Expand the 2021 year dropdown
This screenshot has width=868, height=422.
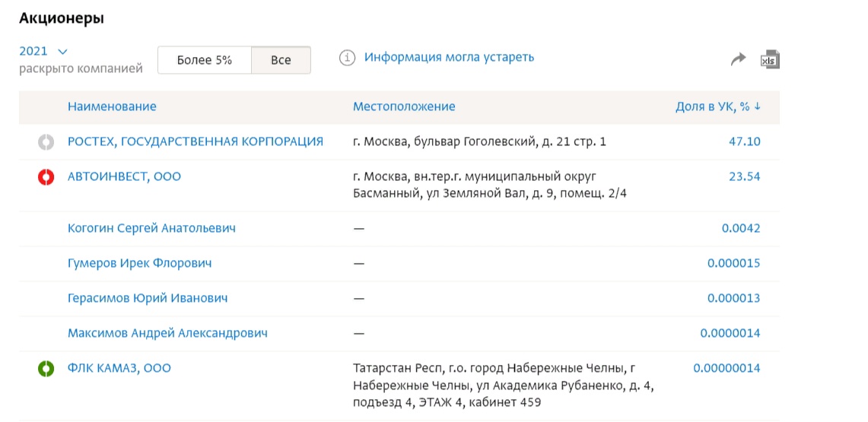pos(43,51)
